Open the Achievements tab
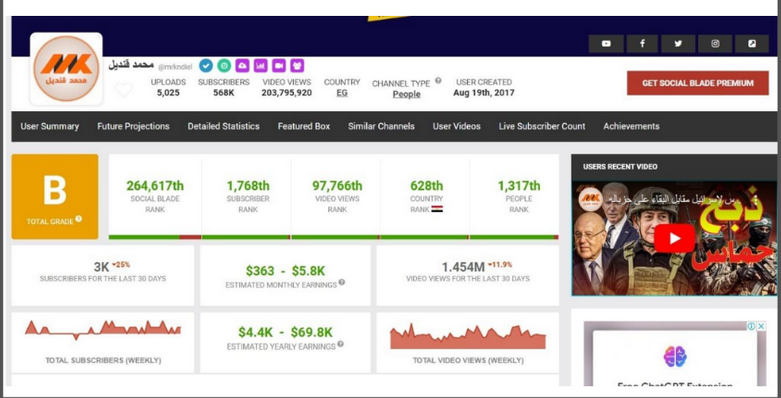Screen dimensions: 781x398 tap(631, 127)
